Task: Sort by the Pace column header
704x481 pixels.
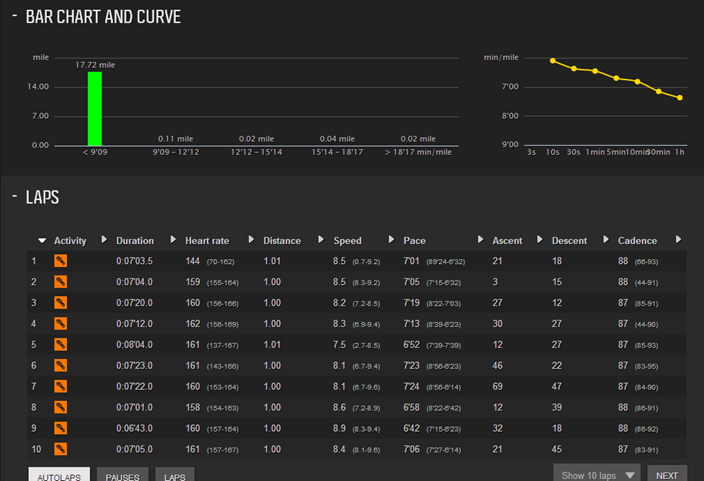Action: click(x=414, y=241)
